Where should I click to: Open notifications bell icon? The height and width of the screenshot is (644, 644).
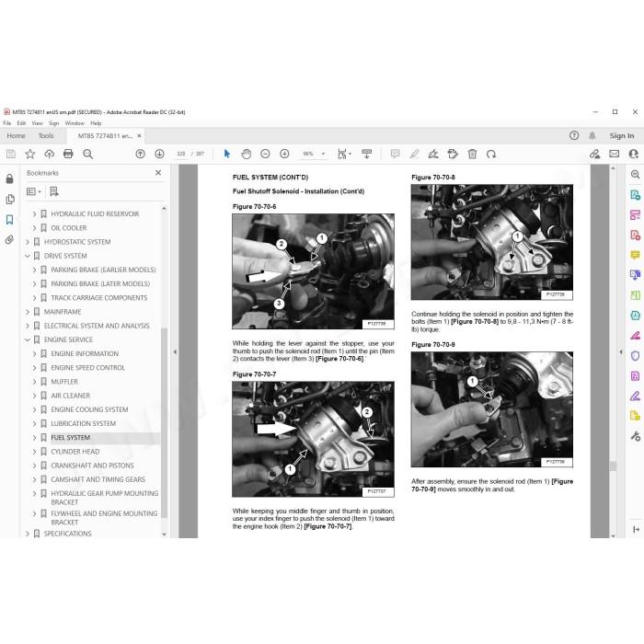592,135
